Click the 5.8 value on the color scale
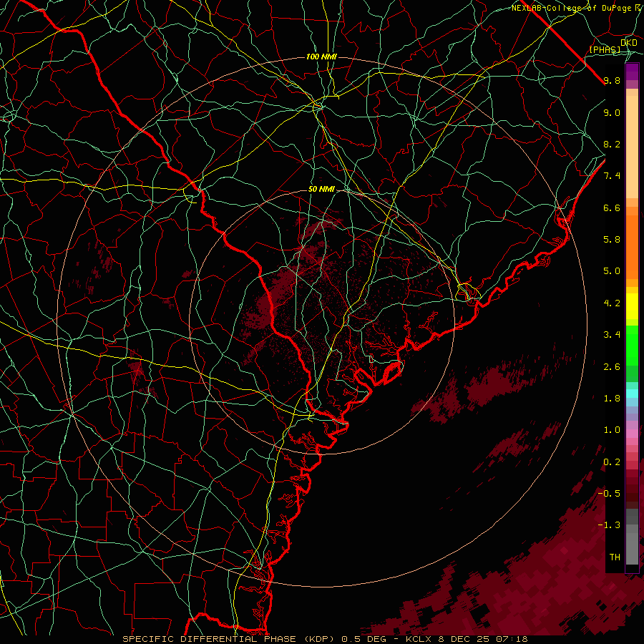The height and width of the screenshot is (644, 644). 612,240
